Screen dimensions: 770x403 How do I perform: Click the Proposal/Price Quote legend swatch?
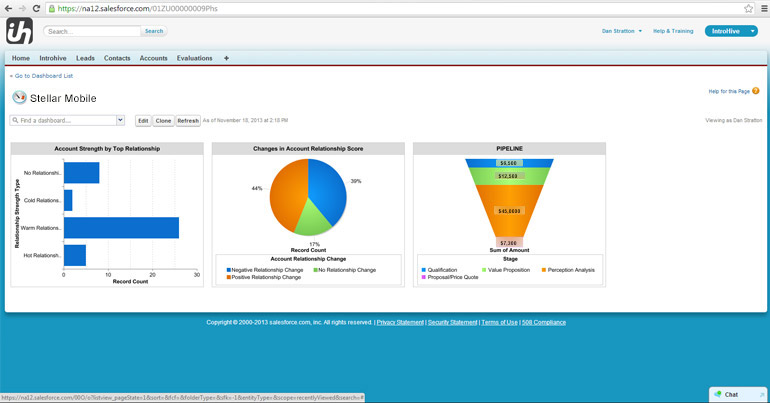click(424, 277)
